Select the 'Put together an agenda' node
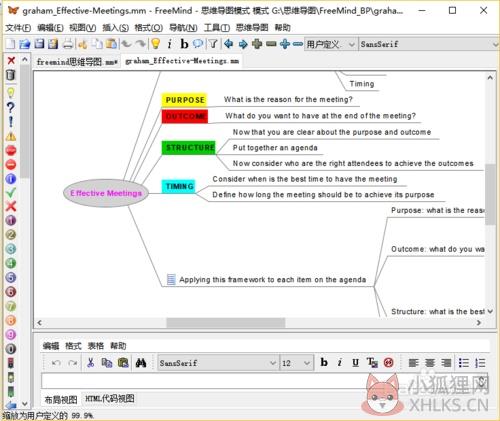 (x=275, y=148)
